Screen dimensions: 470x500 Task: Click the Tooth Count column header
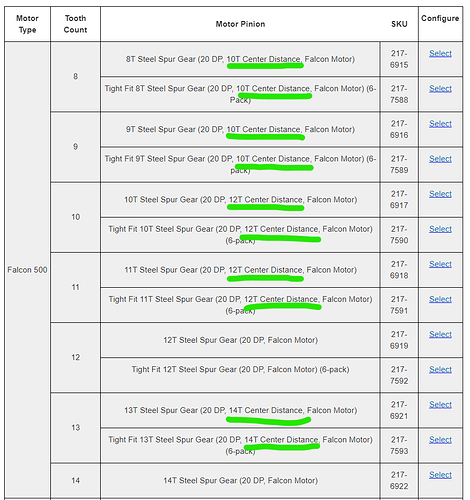pyautogui.click(x=75, y=24)
